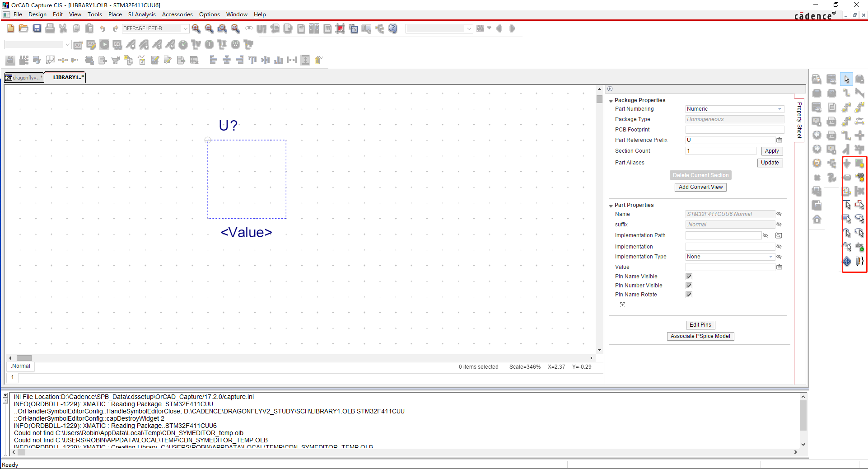
Task: Select the Zoom In tool
Action: tap(195, 28)
